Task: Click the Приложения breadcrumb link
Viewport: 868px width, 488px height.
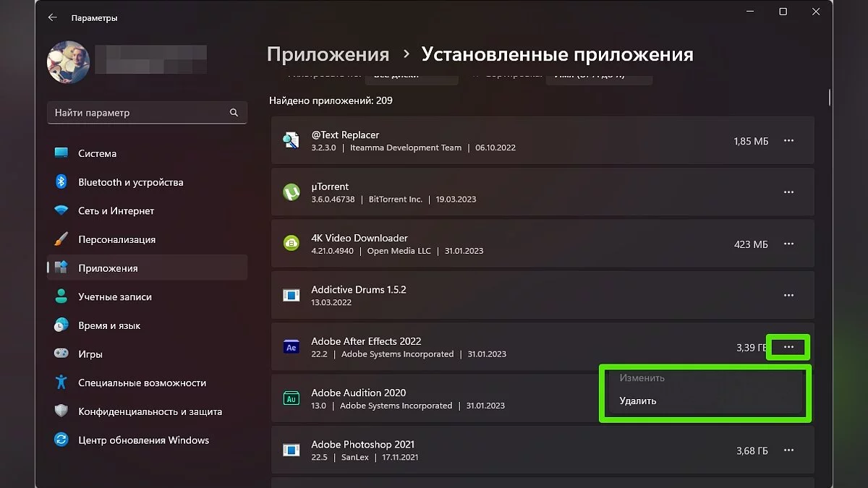Action: click(328, 55)
